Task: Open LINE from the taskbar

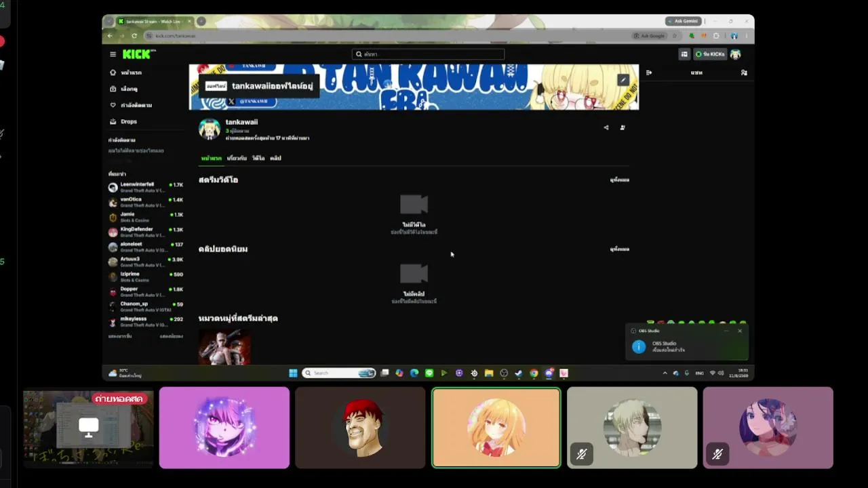Action: [x=429, y=373]
